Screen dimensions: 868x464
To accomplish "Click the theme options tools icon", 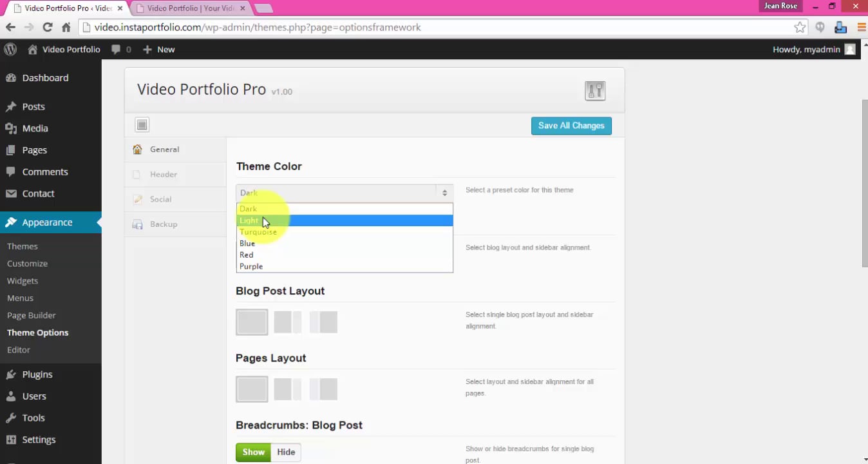I will (595, 91).
